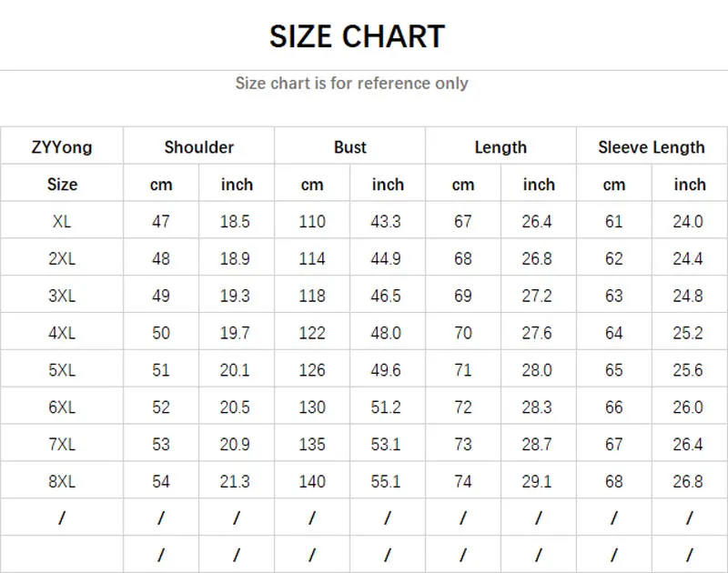Click the SIZE CHART heading
Image resolution: width=728 pixels, height=573 pixels.
357,36
